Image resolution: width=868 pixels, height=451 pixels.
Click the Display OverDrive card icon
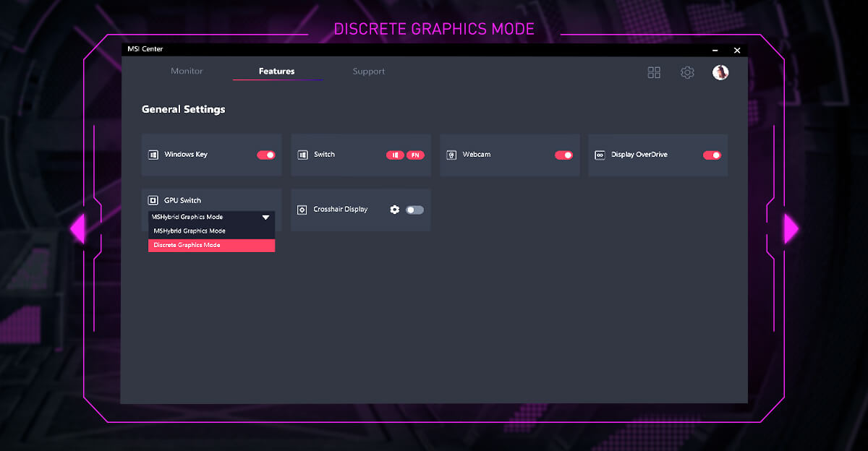(600, 155)
